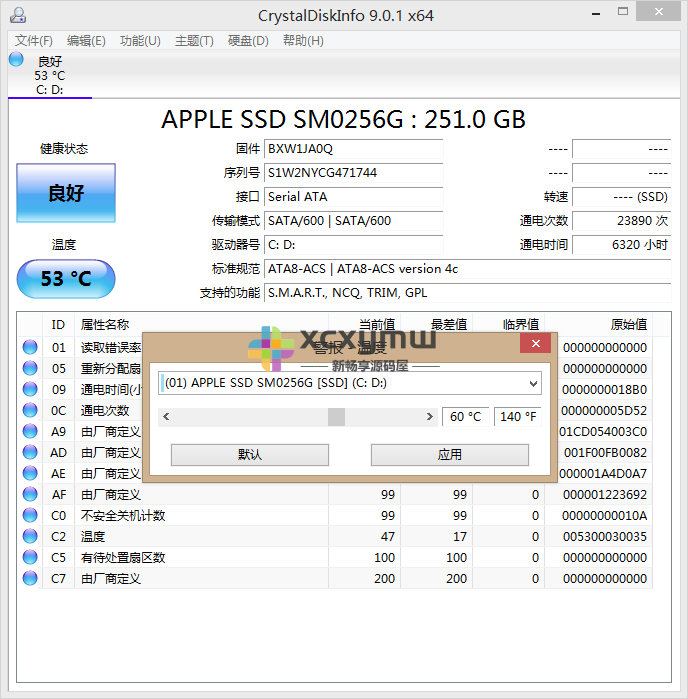688x699 pixels.
Task: Click the status orb for attribute C2
Action: pyautogui.click(x=30, y=536)
